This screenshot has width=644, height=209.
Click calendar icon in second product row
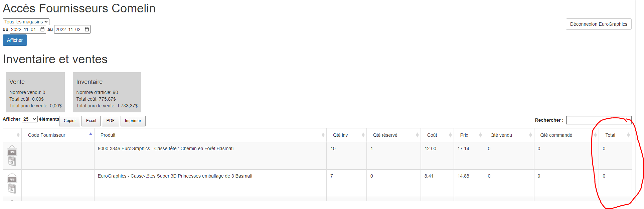pos(12,189)
